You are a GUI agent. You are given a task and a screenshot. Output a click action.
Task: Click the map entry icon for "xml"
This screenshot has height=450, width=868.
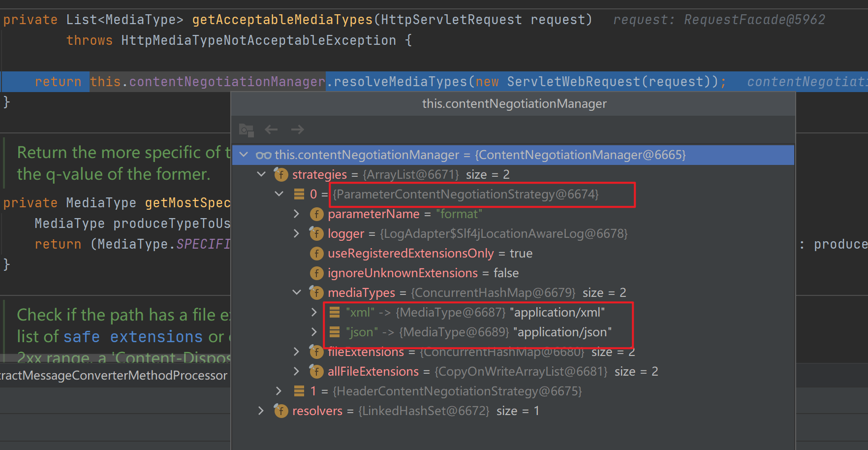click(335, 313)
